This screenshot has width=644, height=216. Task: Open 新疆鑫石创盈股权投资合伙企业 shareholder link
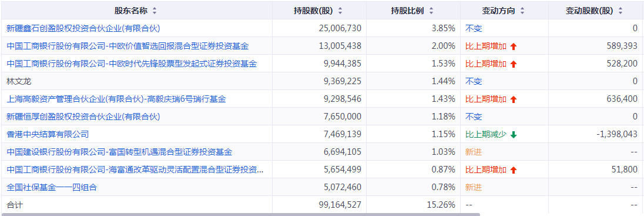(83, 28)
